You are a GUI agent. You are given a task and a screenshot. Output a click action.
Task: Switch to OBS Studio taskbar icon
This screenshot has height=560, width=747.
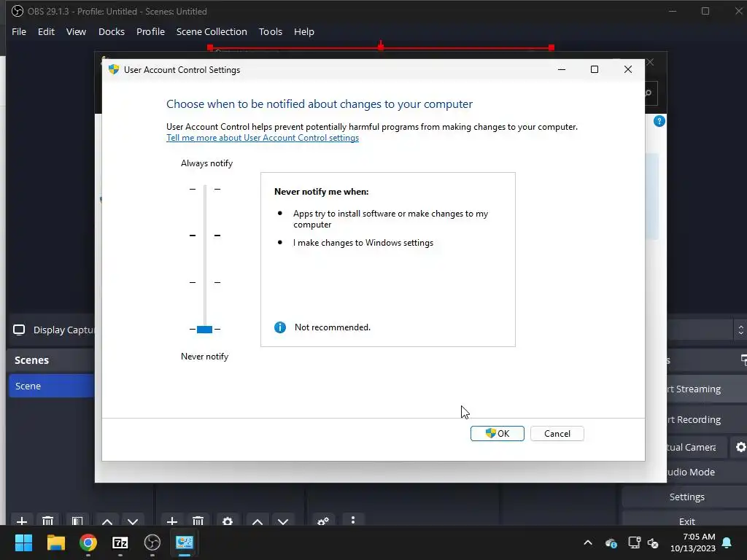click(x=152, y=542)
